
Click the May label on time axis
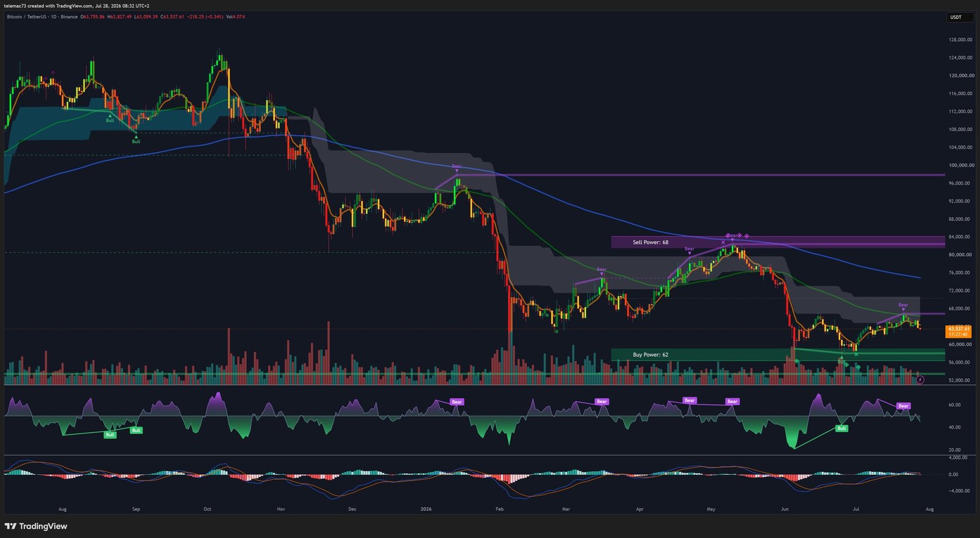tap(711, 509)
